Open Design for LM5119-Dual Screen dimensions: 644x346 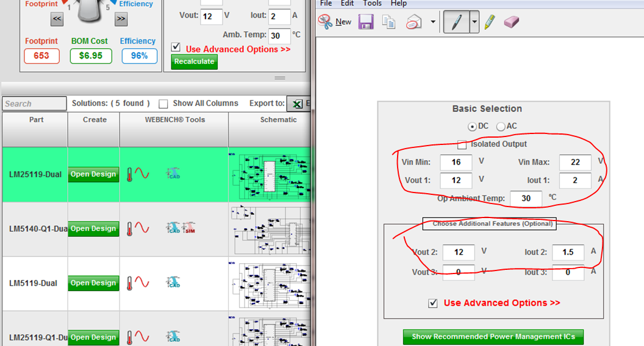click(93, 283)
